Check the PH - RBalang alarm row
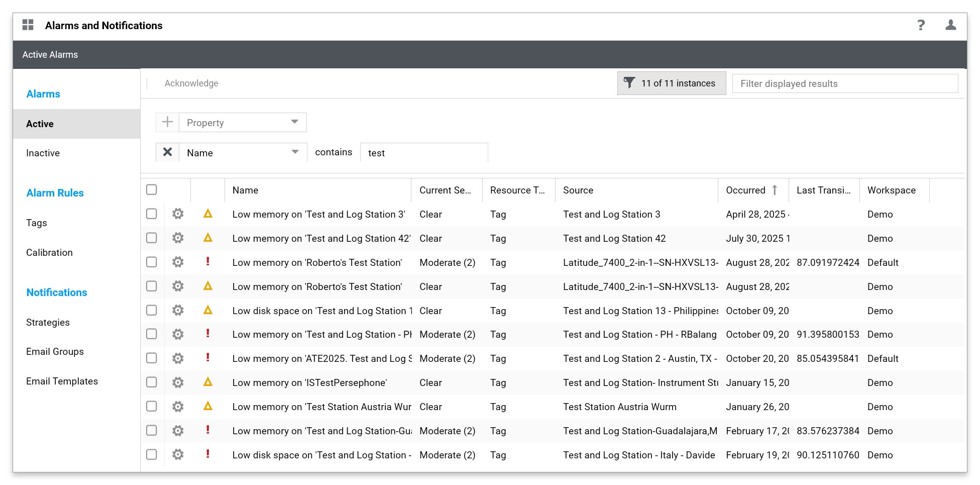The height and width of the screenshot is (485, 980). [152, 334]
